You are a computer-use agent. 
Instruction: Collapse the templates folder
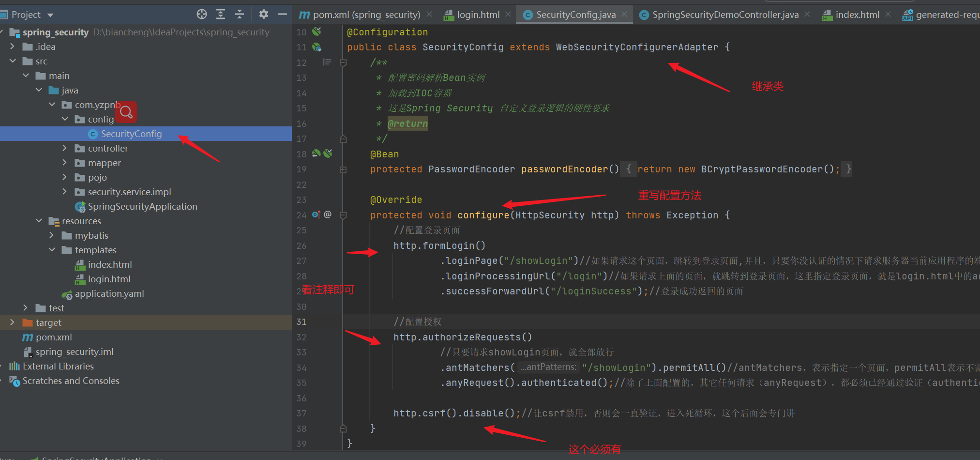pos(52,250)
